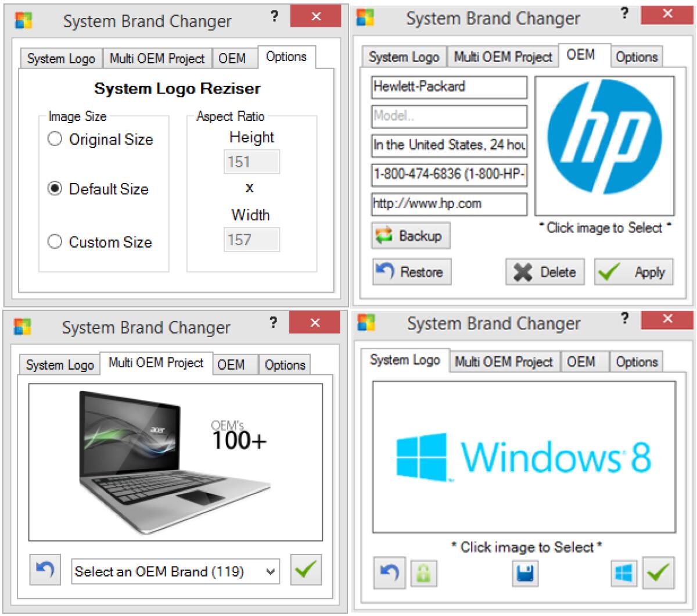The image size is (697, 616).
Task: Open the Select an OEM Brand dropdown
Action: coord(174,571)
